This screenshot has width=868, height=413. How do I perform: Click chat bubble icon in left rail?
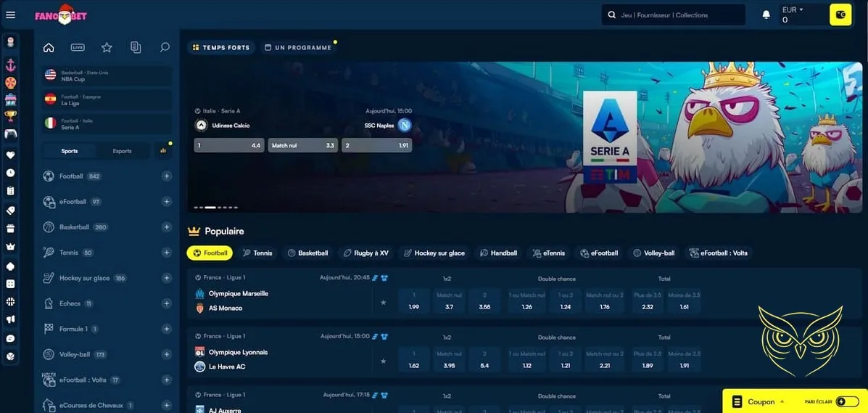point(11,338)
